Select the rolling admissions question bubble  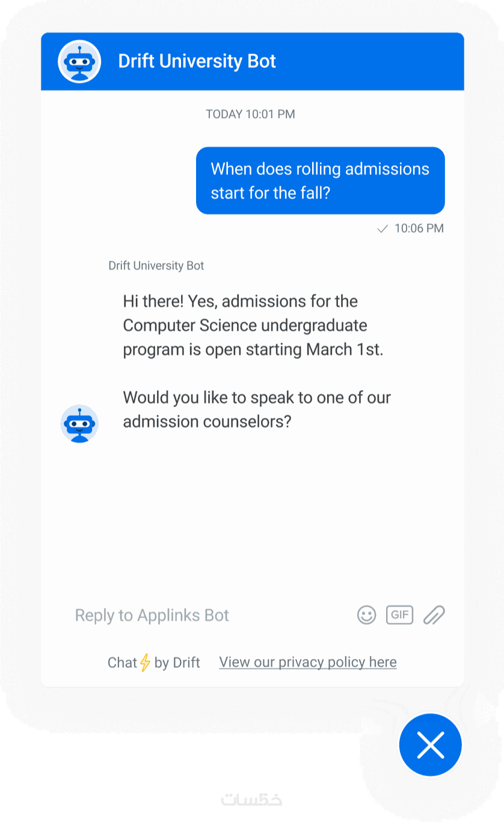point(320,181)
